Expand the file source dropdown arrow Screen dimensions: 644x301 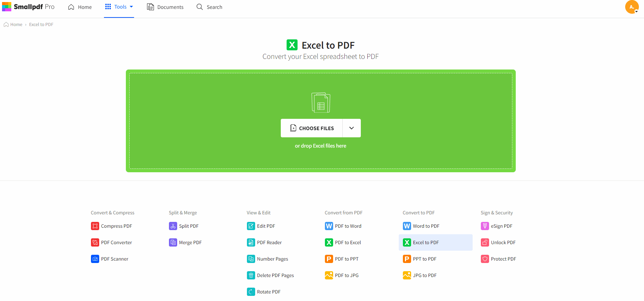click(352, 128)
